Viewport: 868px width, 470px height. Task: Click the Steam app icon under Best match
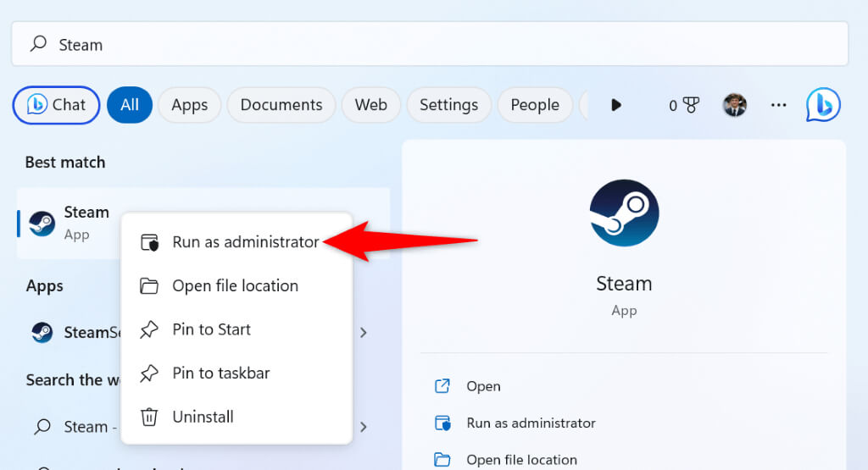click(x=42, y=223)
